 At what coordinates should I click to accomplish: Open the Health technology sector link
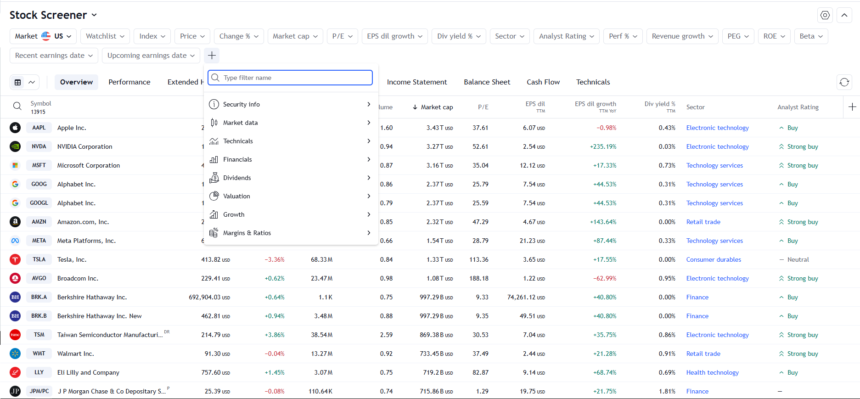(712, 372)
